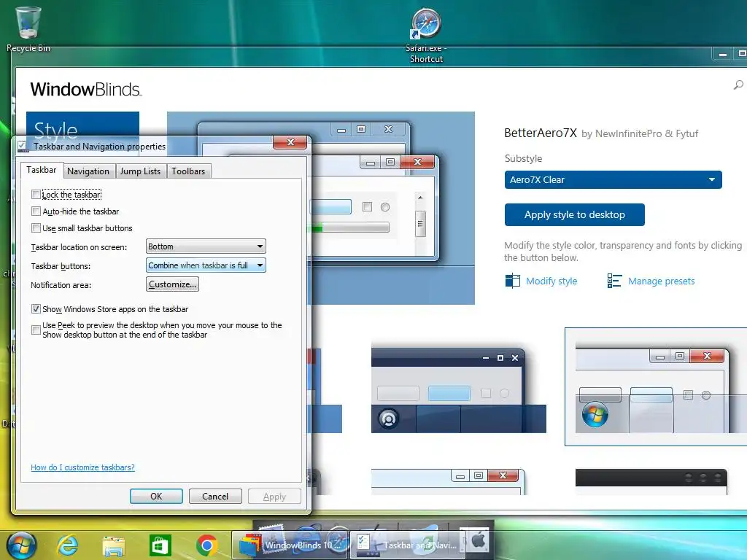Open the Safari.exe Shortcut desktop icon
The width and height of the screenshot is (747, 560).
[426, 36]
